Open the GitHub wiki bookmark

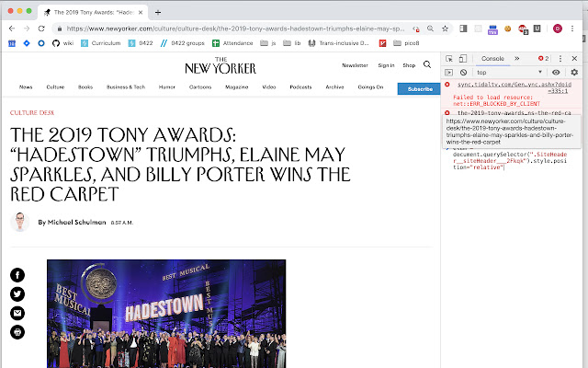[63, 43]
